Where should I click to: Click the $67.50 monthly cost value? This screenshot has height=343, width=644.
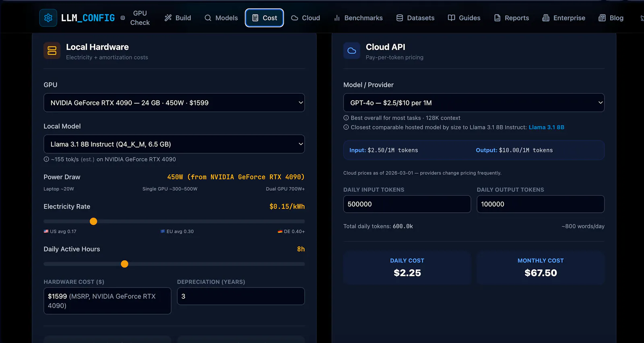click(x=541, y=273)
